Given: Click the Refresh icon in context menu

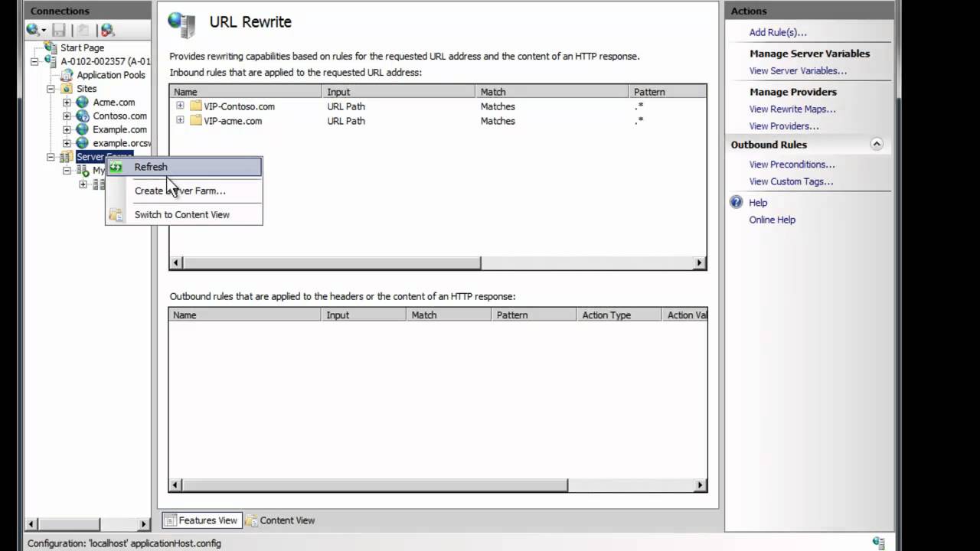Looking at the screenshot, I should click(x=116, y=167).
